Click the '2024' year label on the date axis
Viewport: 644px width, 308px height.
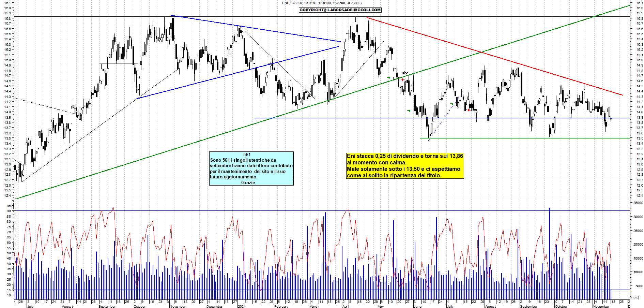pyautogui.click(x=241, y=306)
